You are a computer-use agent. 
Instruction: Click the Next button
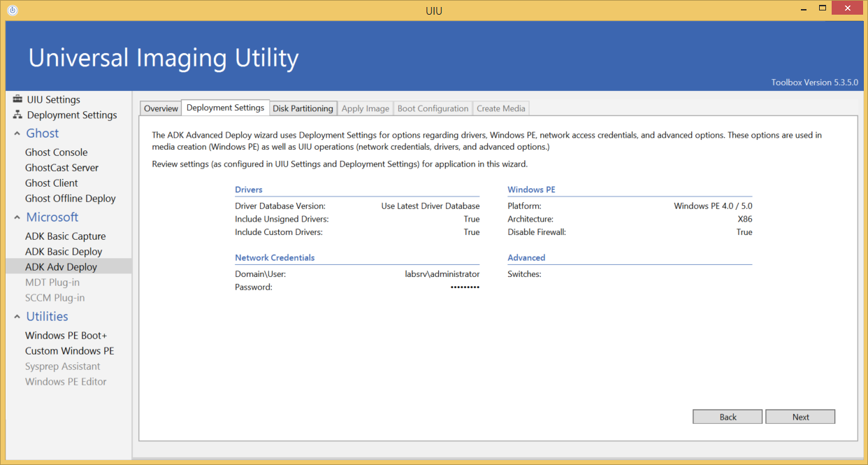[800, 417]
